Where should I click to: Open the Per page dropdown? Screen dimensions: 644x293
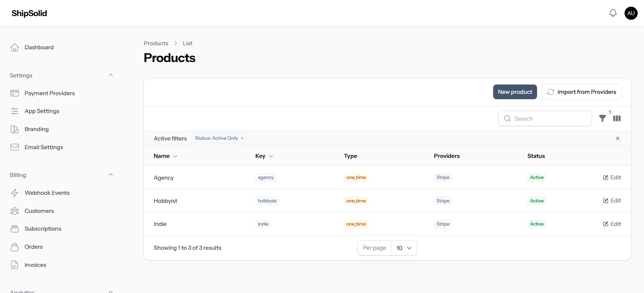tap(404, 248)
